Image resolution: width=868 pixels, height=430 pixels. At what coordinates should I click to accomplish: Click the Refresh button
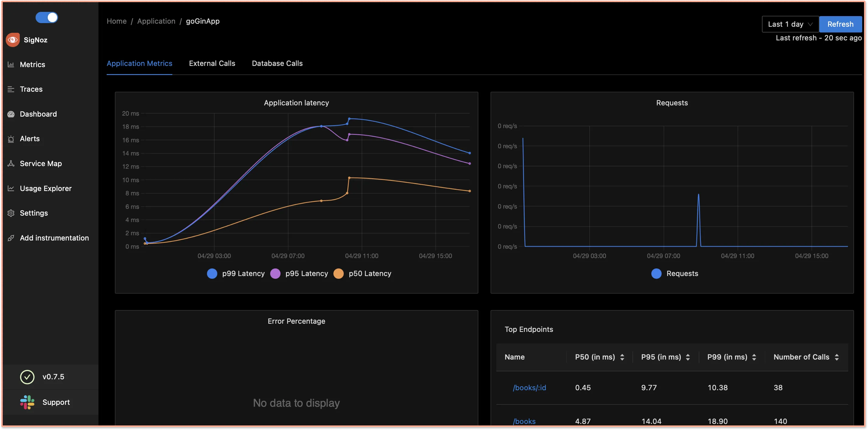(x=840, y=24)
